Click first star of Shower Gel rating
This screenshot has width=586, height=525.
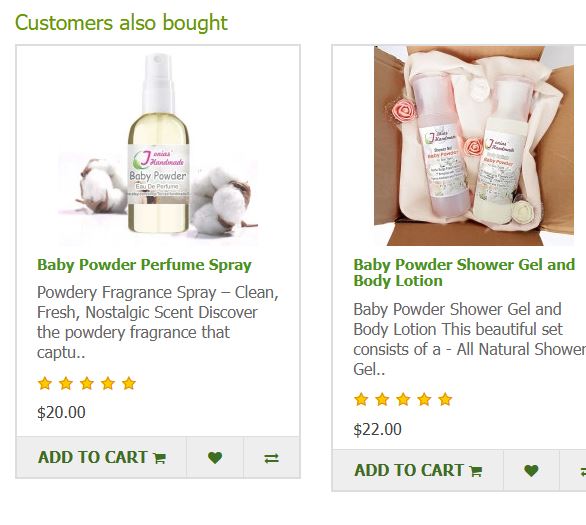(361, 399)
